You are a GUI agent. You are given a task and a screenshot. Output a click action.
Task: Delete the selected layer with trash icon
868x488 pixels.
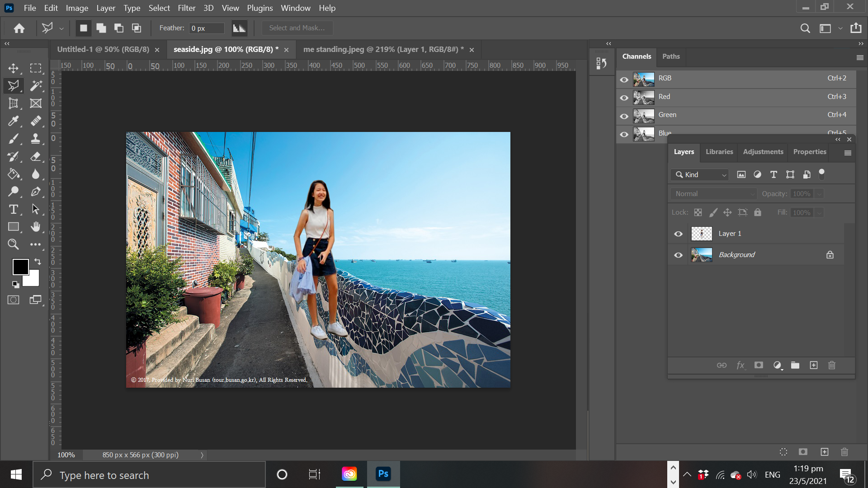[832, 365]
